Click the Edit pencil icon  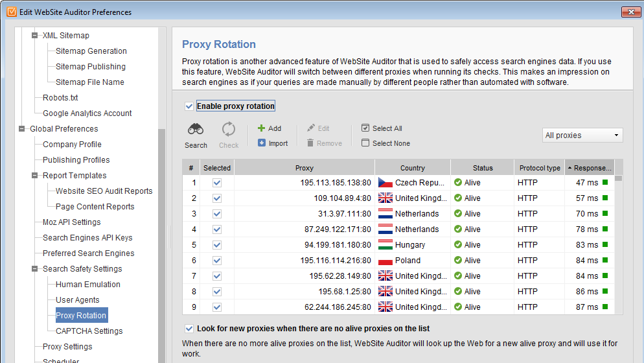tap(311, 128)
